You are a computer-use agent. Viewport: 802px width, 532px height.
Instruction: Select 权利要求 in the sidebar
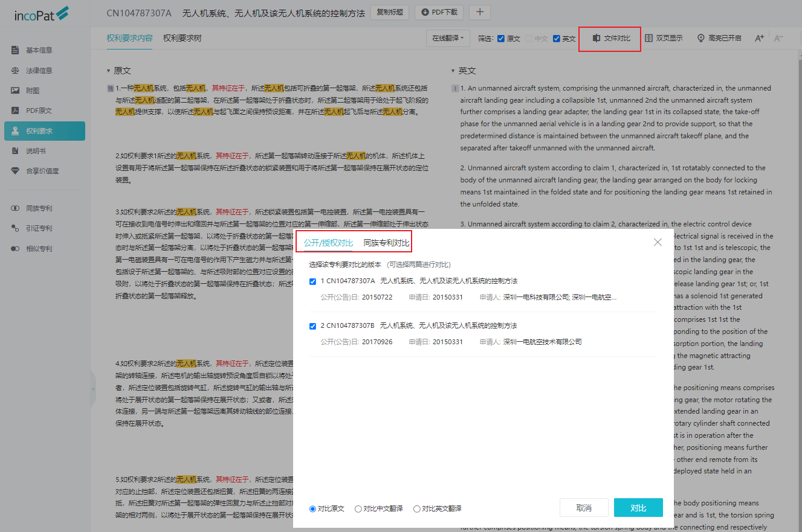pos(45,131)
